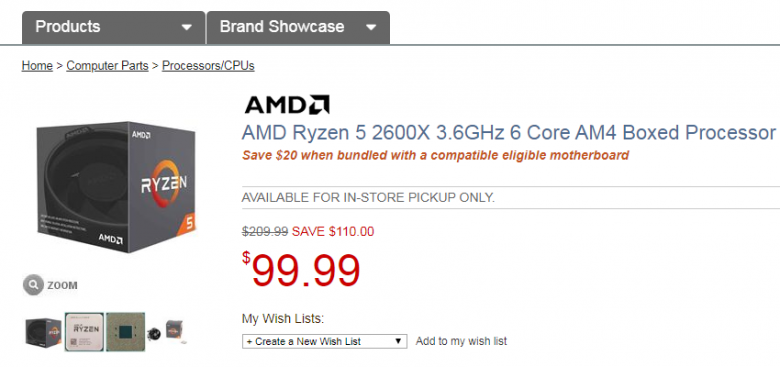Click the AMD Ryzen 5 2600X product title
The width and height of the screenshot is (780, 367).
(x=508, y=133)
